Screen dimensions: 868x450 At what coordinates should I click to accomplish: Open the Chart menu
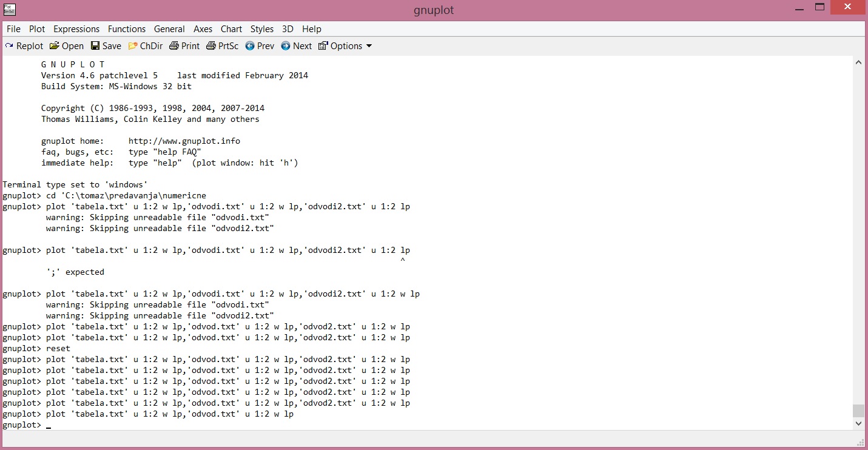231,29
